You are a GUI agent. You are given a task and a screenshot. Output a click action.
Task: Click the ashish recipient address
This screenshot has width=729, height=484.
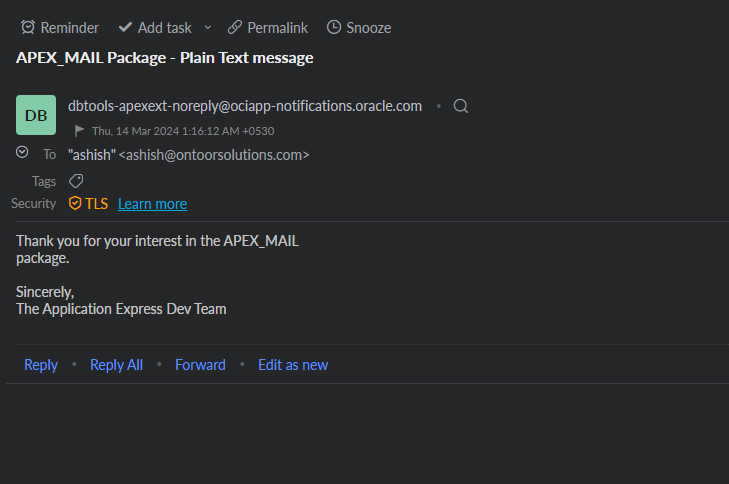tap(188, 155)
